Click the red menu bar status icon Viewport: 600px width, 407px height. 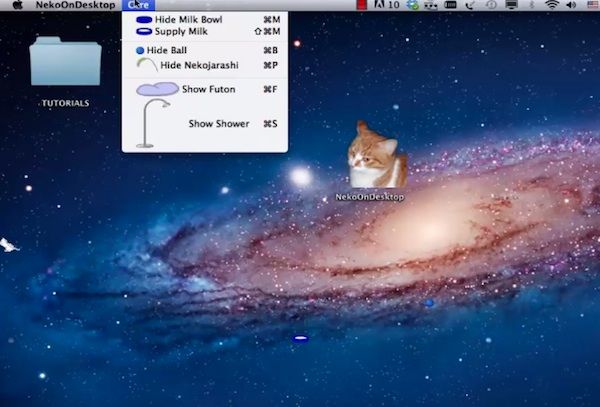coord(362,5)
